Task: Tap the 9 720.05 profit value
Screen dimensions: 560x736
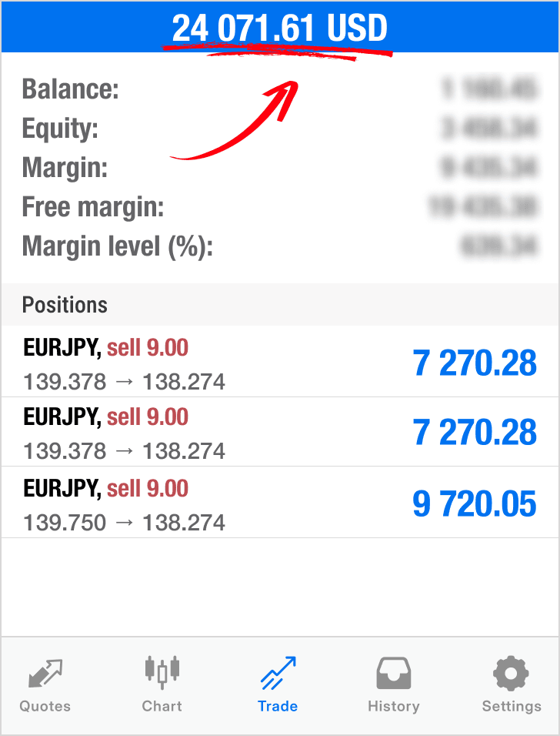Action: click(474, 503)
